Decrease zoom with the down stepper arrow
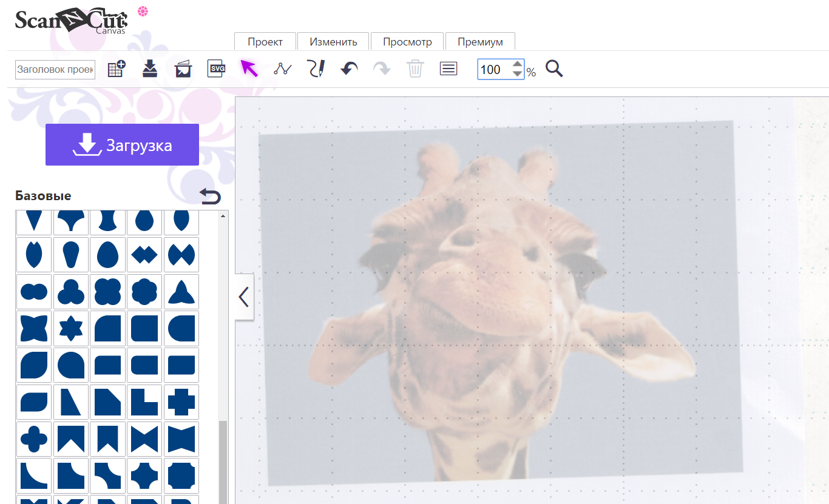This screenshot has width=829, height=504. 517,74
